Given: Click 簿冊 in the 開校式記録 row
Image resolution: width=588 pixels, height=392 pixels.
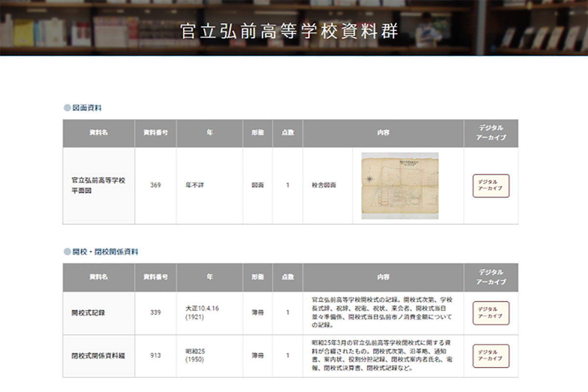Looking at the screenshot, I should 258,313.
